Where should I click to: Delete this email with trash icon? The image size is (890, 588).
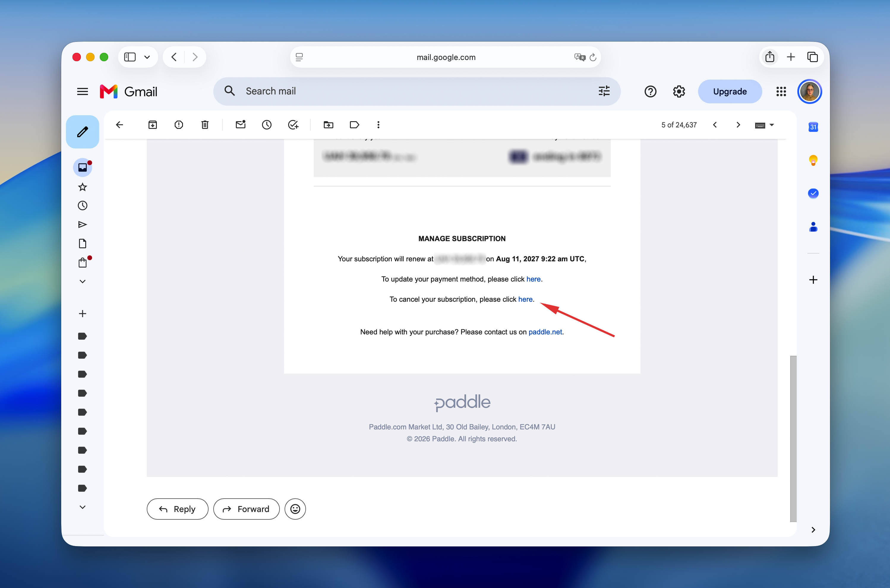point(205,125)
